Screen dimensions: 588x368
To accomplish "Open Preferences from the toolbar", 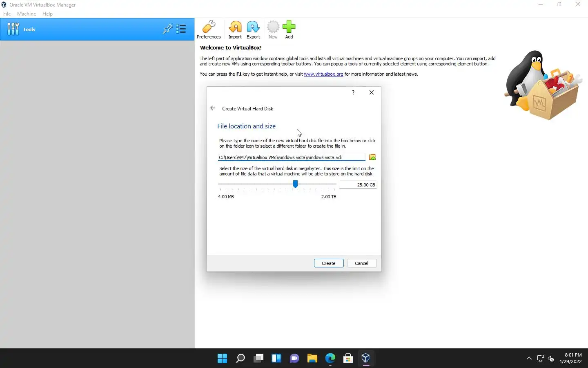I will [x=209, y=29].
